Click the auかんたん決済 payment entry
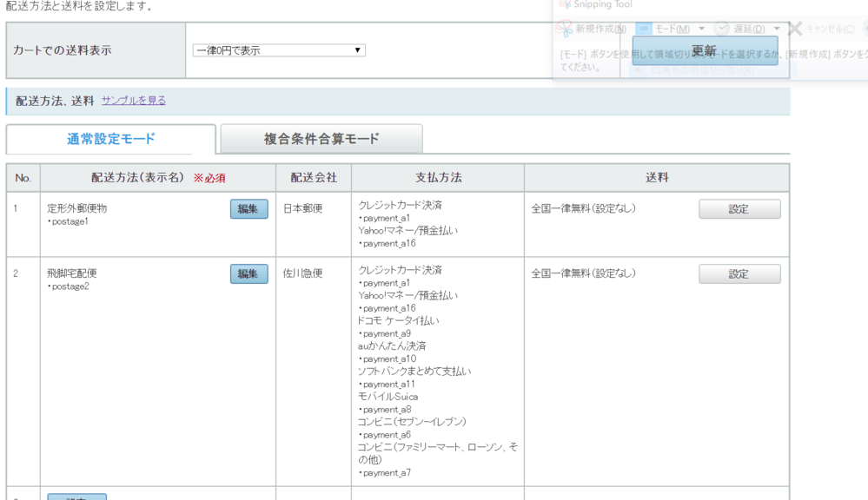 392,346
